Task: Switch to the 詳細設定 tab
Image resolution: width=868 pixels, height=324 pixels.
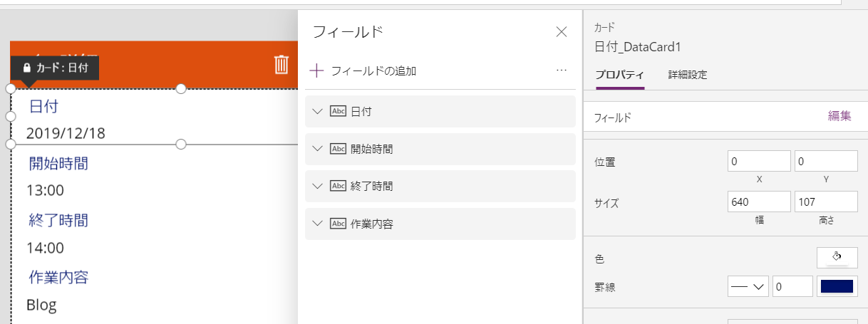Action: point(687,75)
